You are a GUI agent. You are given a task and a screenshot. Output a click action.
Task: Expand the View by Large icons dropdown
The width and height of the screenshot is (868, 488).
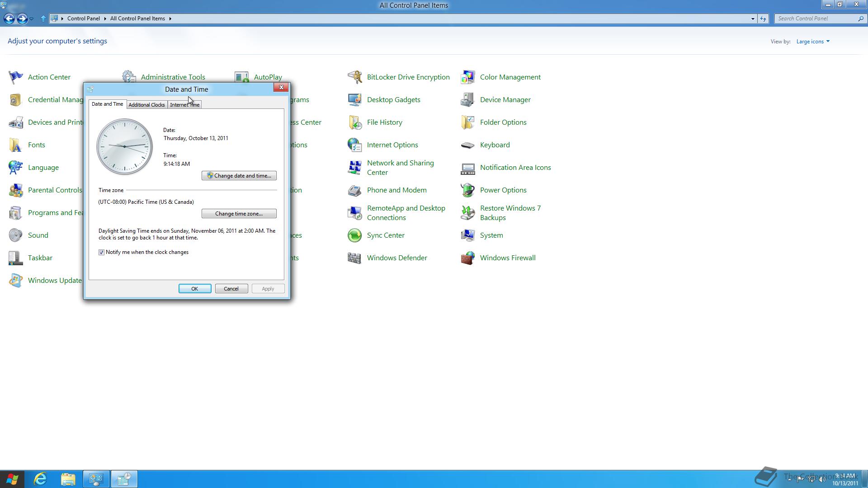tap(813, 42)
